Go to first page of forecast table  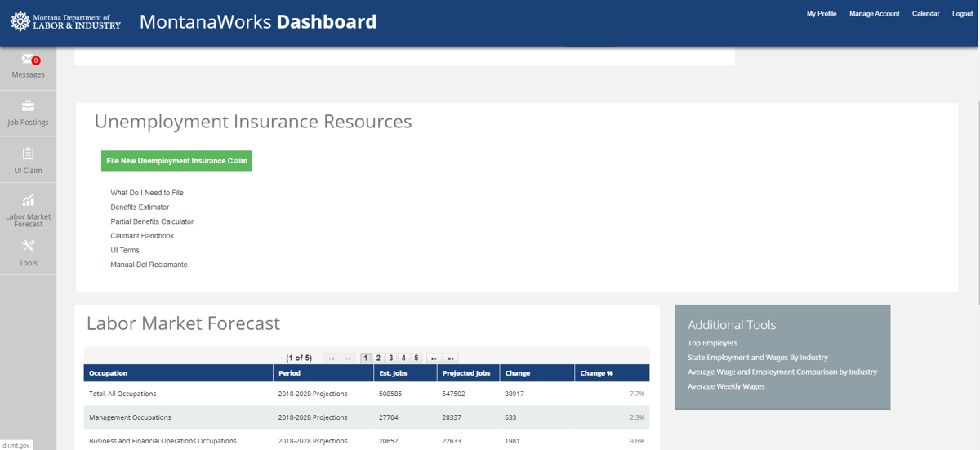(x=332, y=359)
